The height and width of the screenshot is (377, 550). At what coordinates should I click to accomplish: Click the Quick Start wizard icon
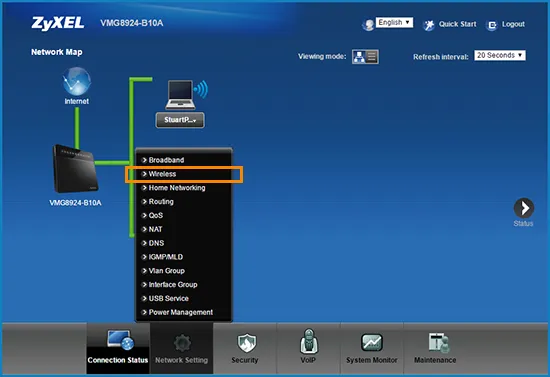[x=429, y=25]
